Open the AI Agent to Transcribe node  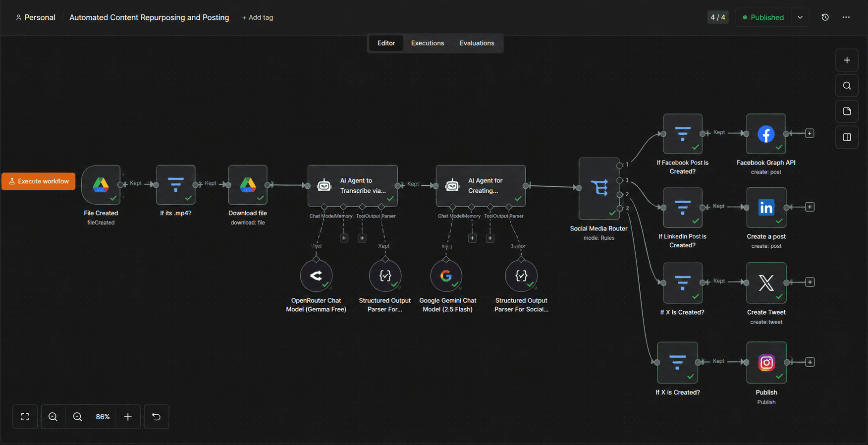(x=353, y=186)
